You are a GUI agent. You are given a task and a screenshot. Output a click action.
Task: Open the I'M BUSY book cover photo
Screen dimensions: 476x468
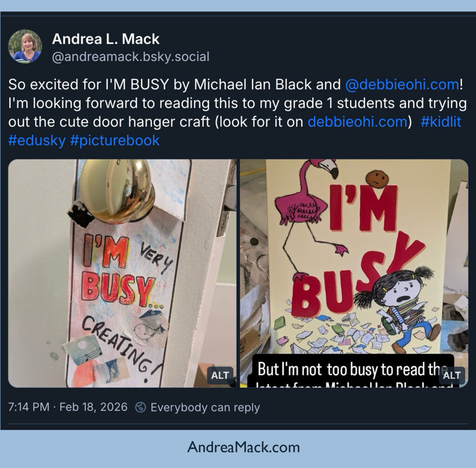pos(354,273)
